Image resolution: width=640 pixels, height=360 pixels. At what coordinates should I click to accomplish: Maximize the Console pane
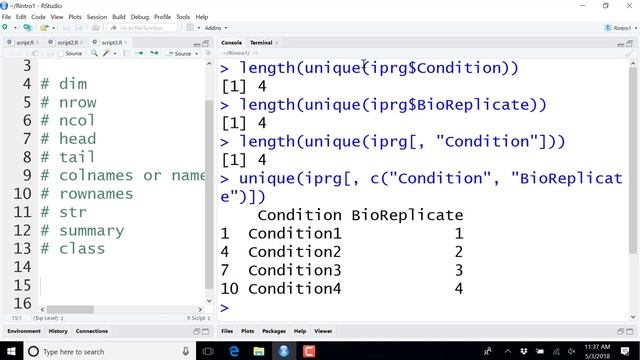pyautogui.click(x=629, y=43)
